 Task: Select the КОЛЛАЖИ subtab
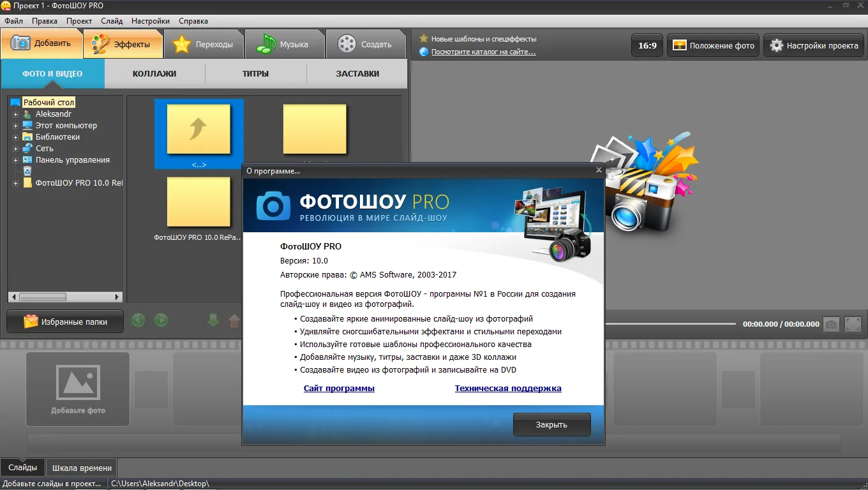click(154, 73)
